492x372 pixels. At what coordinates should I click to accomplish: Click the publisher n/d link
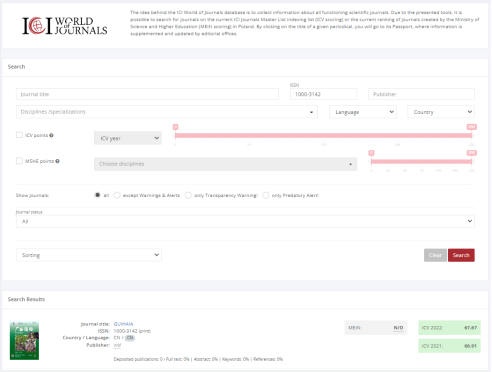click(x=117, y=345)
